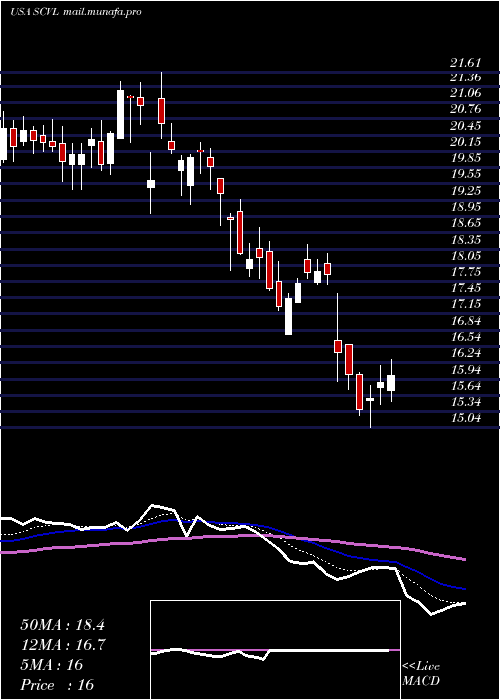Click the 18.05 price axis label

(x=465, y=255)
